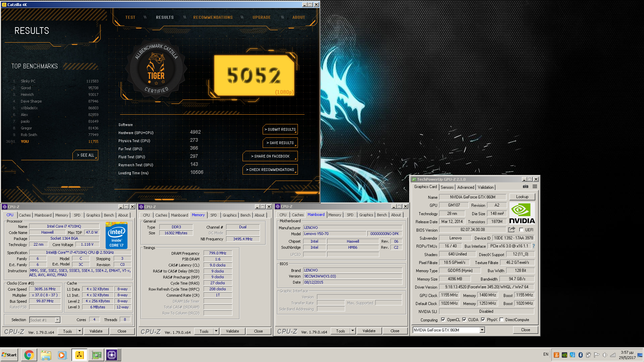The height and width of the screenshot is (362, 644).
Task: Click the Intel Core i7 logo in CPU-Z
Action: click(116, 235)
